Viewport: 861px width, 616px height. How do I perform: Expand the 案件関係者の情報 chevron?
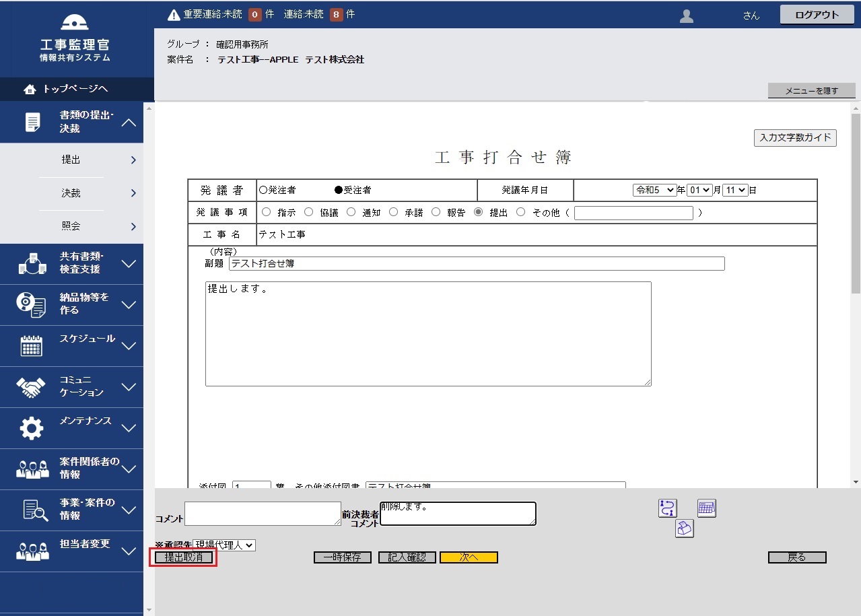click(129, 469)
